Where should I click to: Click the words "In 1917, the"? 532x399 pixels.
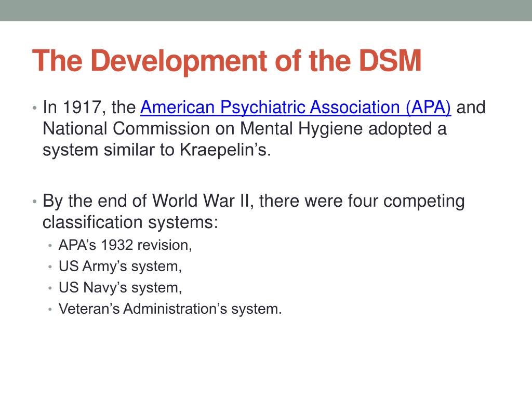click(x=89, y=107)
